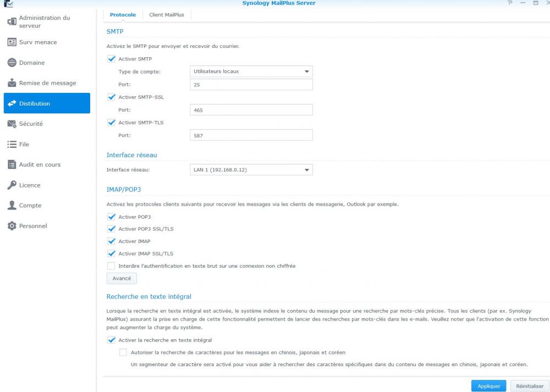The width and height of the screenshot is (550, 392).
Task: Select the File entry in sidebar
Action: click(x=47, y=144)
